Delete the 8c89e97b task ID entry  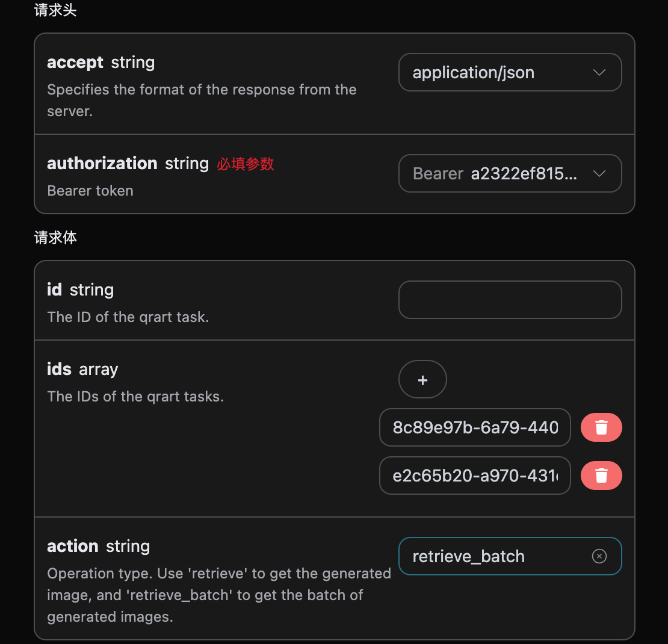601,427
